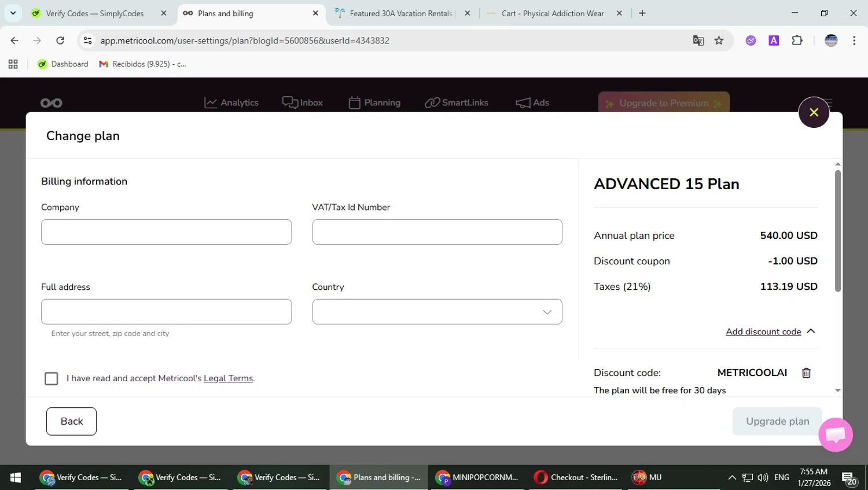This screenshot has height=490, width=868.
Task: Open clock and date flyout
Action: point(814,477)
